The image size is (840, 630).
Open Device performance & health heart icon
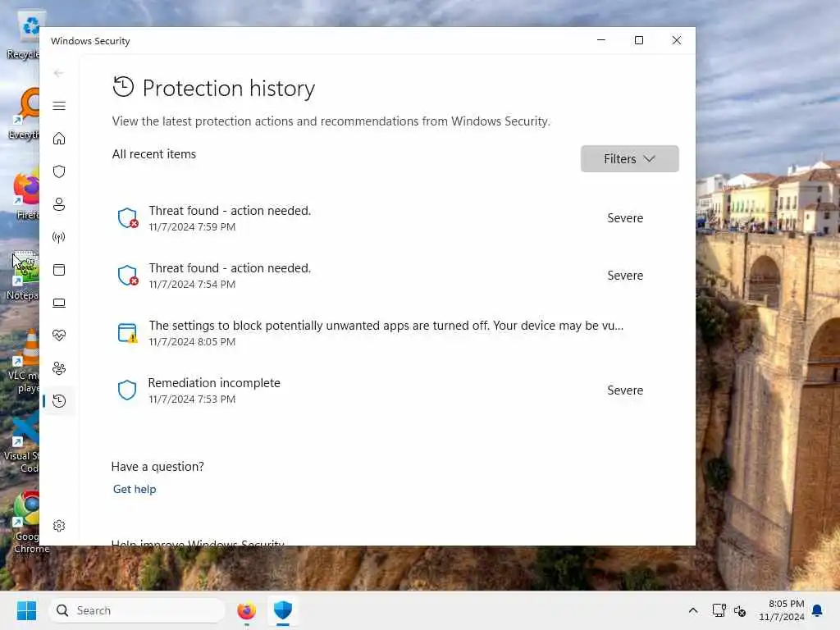coord(59,336)
